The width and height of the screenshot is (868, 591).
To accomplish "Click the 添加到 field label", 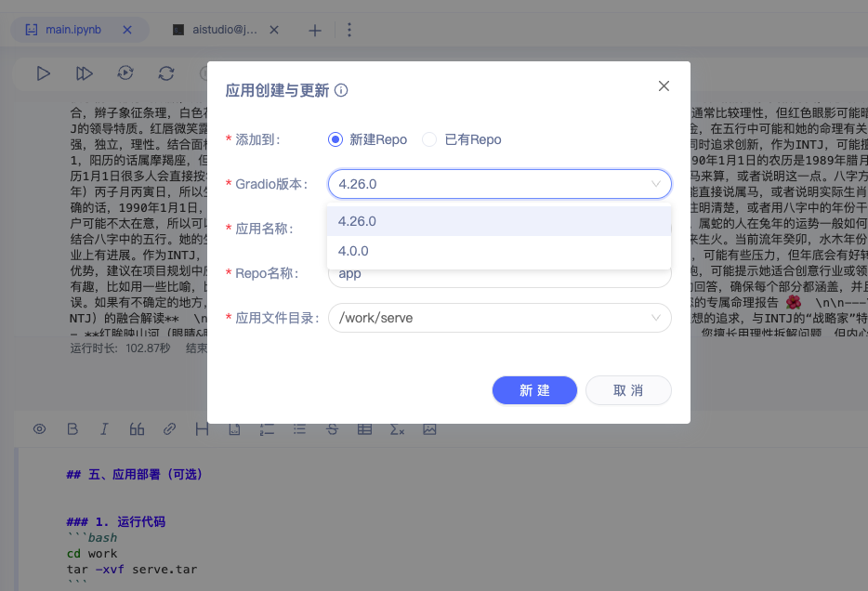I will coord(257,139).
